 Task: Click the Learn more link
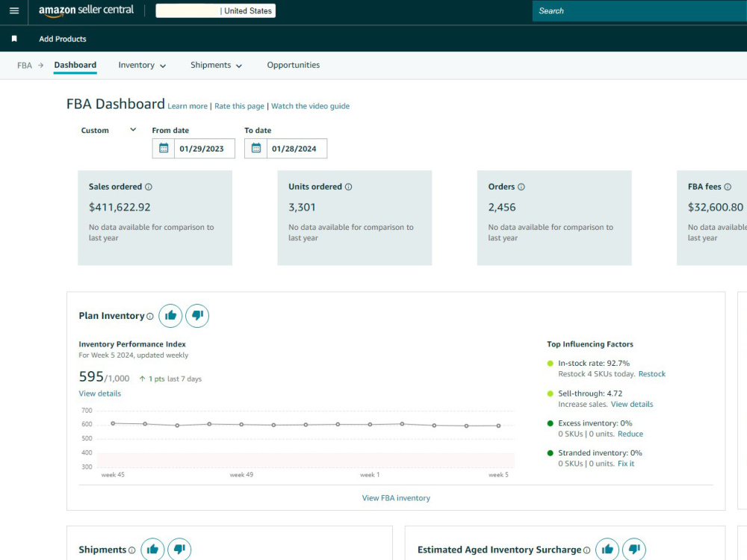[187, 106]
